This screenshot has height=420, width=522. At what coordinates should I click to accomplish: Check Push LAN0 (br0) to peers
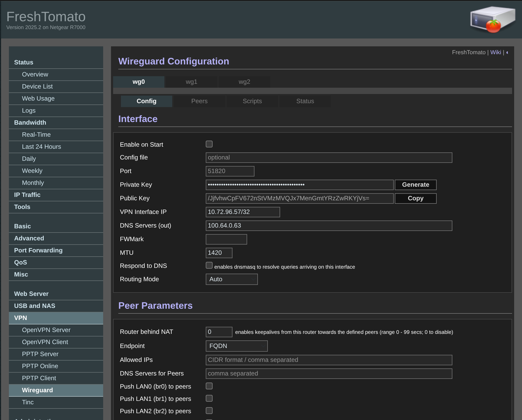209,386
